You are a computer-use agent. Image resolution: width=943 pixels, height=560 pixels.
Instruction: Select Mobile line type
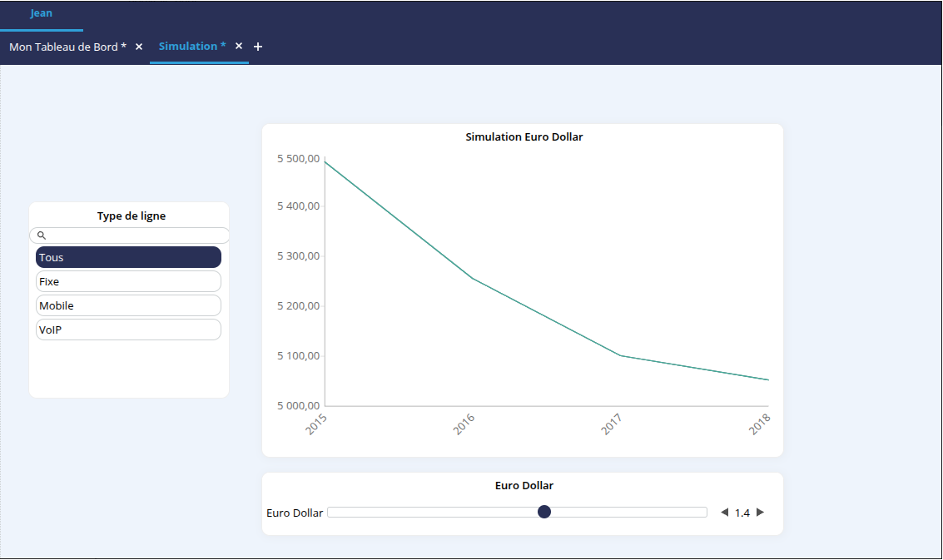click(x=128, y=305)
